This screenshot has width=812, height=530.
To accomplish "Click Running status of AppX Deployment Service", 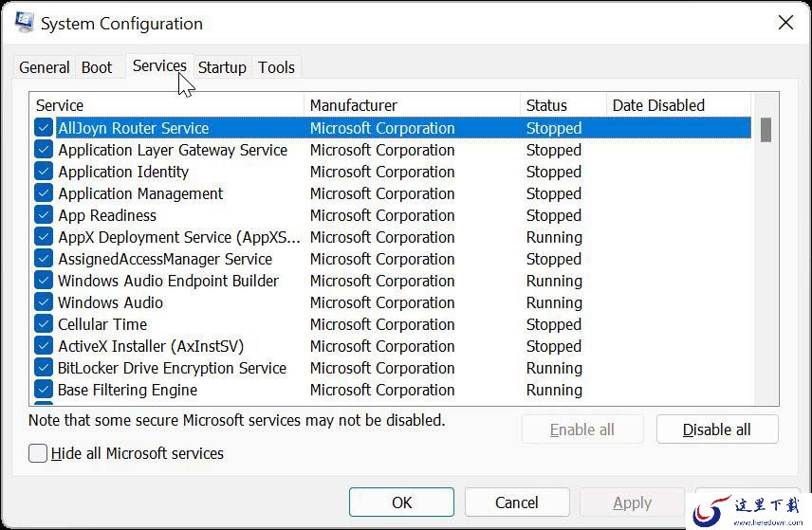I will 554,236.
